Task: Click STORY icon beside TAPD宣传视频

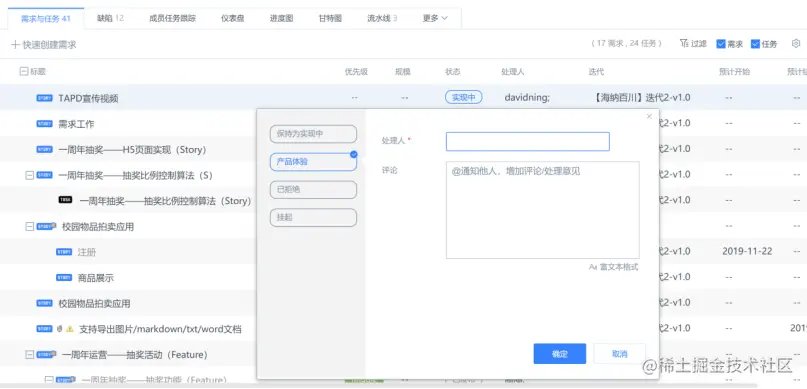Action: click(x=44, y=98)
